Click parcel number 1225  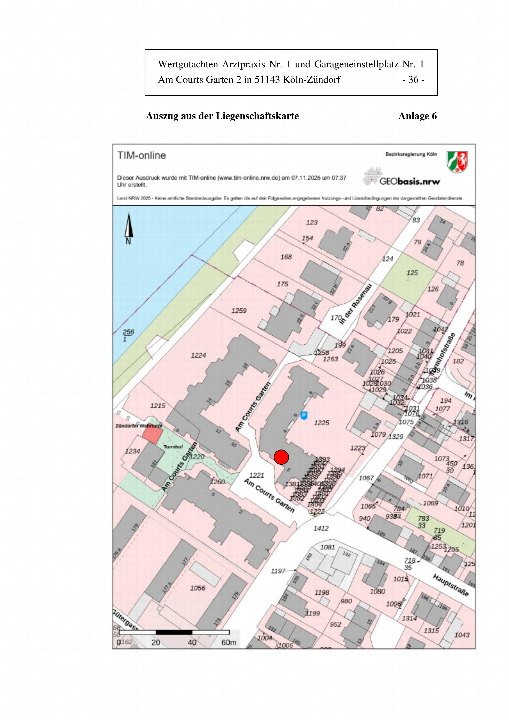pos(322,422)
